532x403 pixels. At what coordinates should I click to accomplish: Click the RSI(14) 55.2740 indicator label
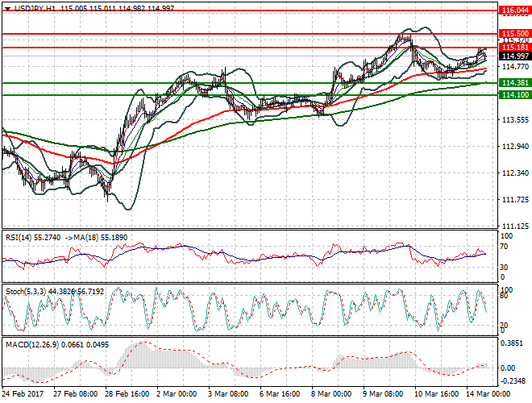pos(33,238)
